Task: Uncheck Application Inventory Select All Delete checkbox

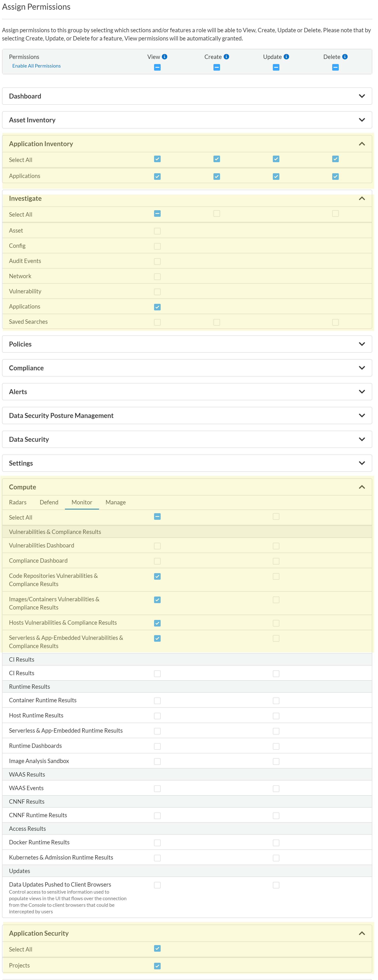Action: [x=335, y=159]
